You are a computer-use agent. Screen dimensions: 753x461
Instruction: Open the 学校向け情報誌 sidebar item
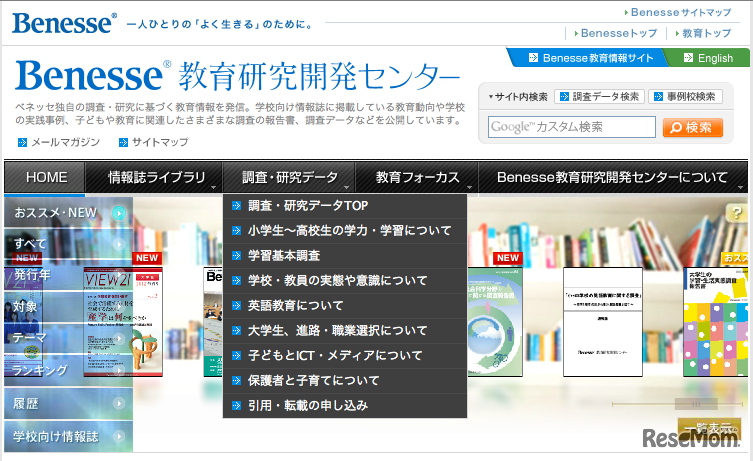click(x=68, y=436)
